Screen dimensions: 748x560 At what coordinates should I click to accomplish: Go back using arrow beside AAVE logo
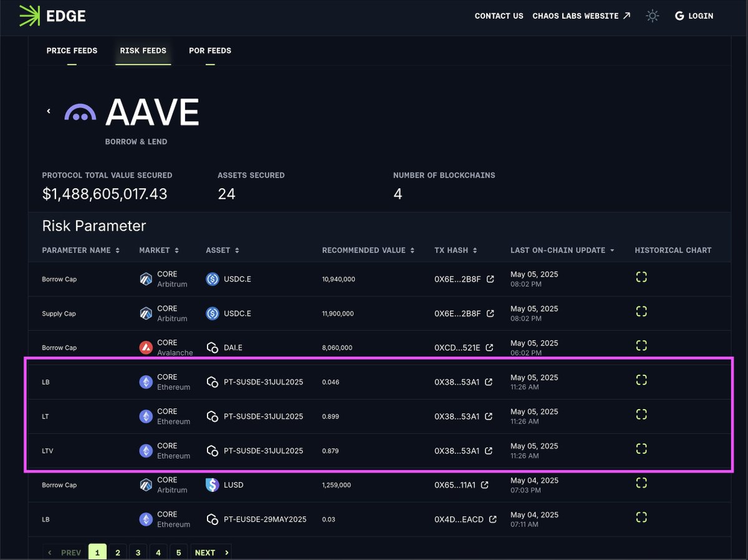pyautogui.click(x=49, y=111)
